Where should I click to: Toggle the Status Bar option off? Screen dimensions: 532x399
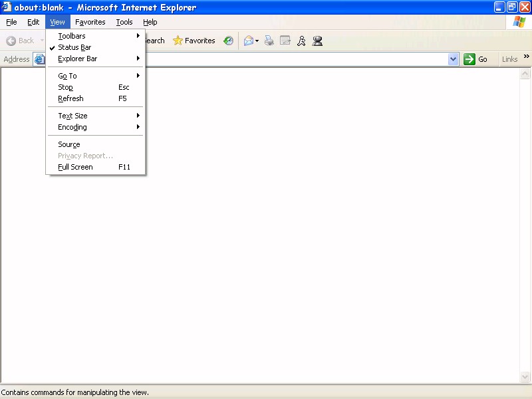(96, 47)
